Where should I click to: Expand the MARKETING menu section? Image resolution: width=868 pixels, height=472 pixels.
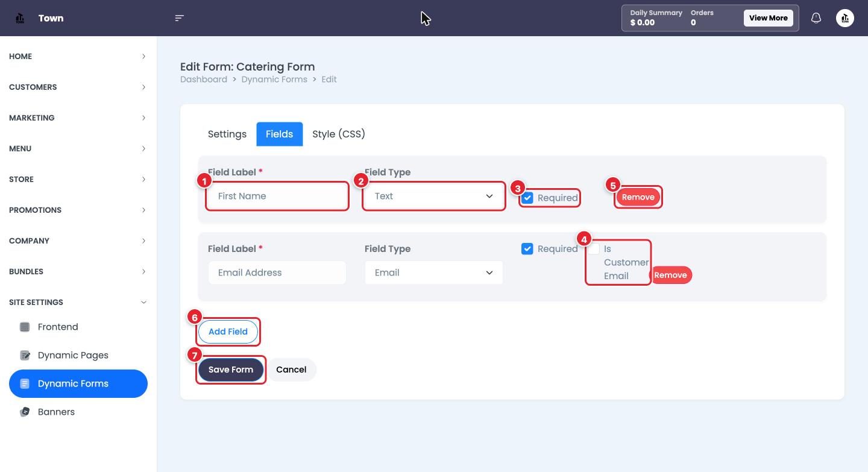(78, 118)
